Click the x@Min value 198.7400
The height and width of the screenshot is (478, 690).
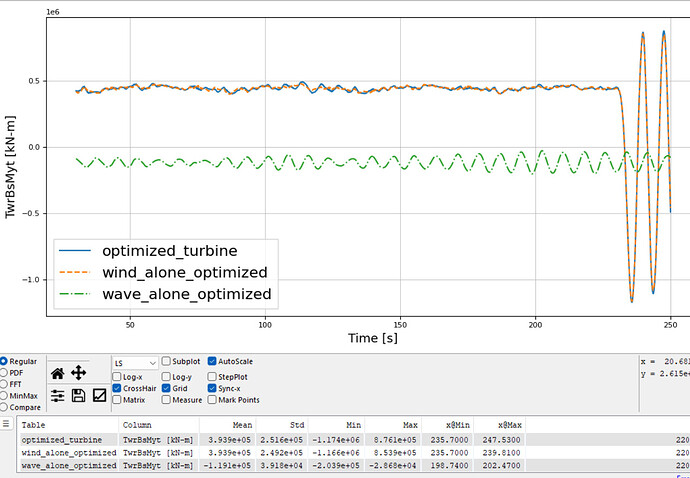(453, 465)
